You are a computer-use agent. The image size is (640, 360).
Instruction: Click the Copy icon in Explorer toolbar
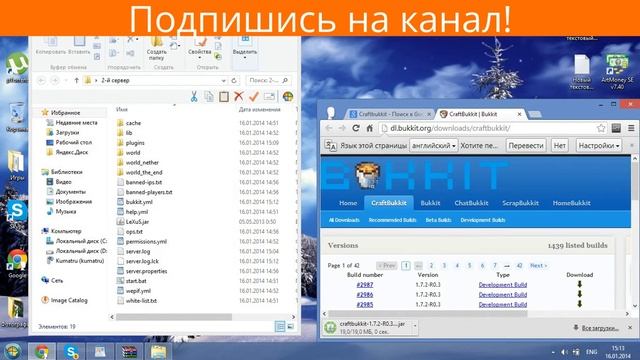[x=209, y=97]
